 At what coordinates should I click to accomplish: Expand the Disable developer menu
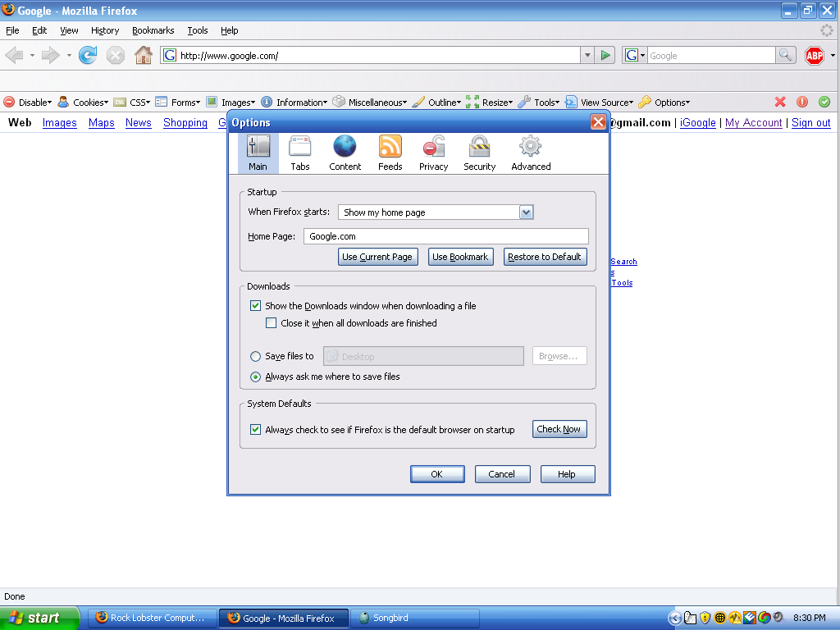click(x=28, y=103)
